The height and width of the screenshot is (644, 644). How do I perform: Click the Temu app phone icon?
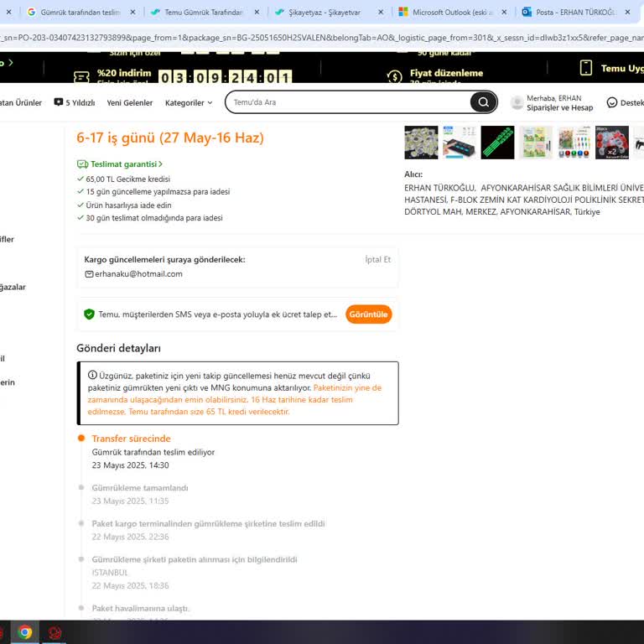585,68
